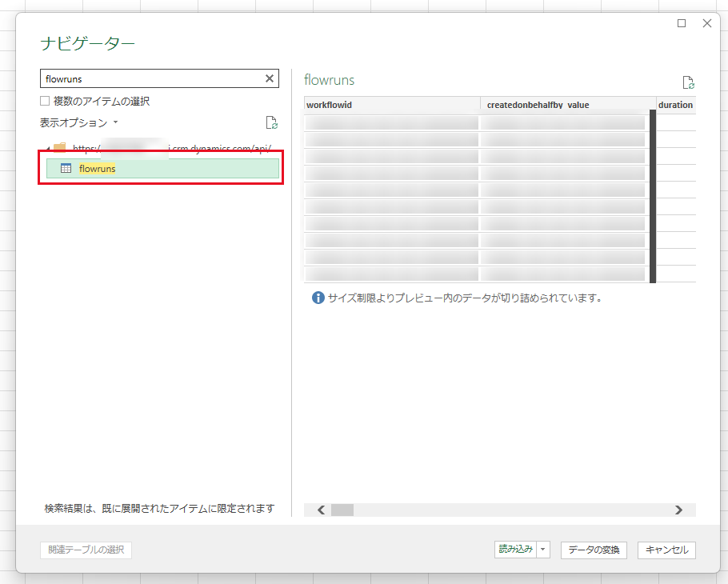Image resolution: width=728 pixels, height=584 pixels.
Task: Close the Navigator dialog
Action: [x=707, y=23]
